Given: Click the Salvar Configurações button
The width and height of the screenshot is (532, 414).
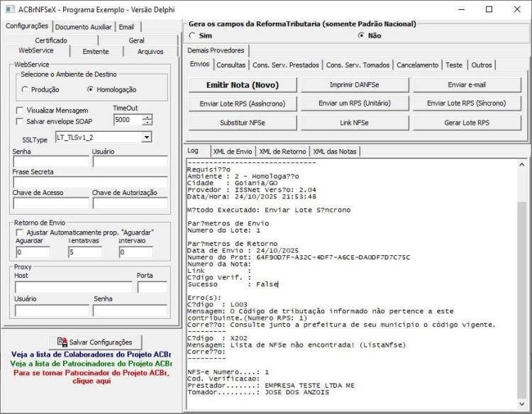Looking at the screenshot, I should coord(95,342).
